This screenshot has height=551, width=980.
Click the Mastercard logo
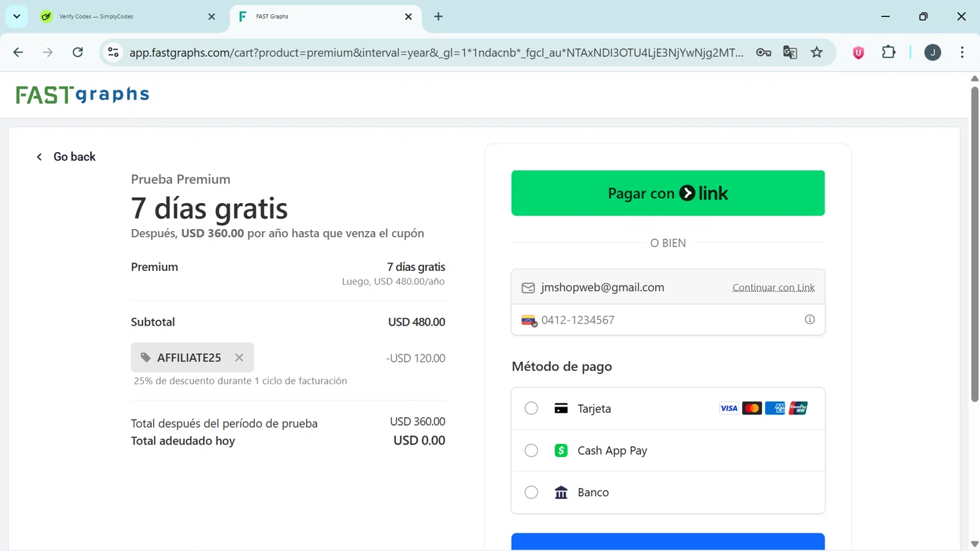pyautogui.click(x=752, y=409)
